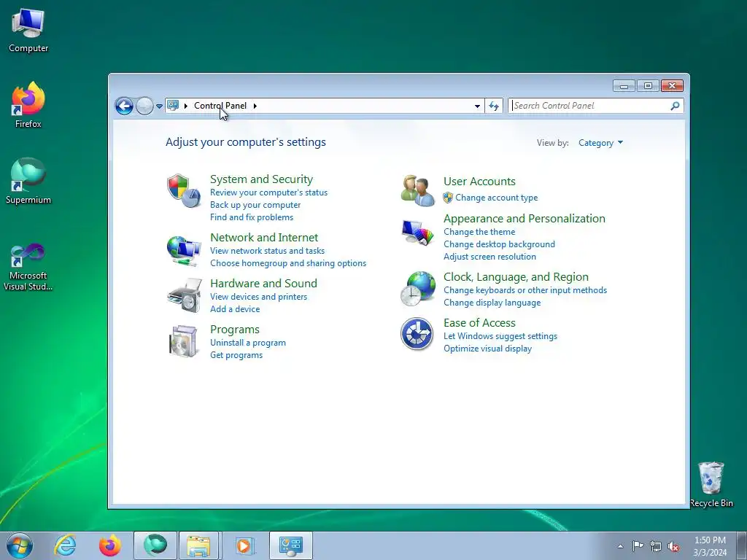Click Let Windows suggest settings
Image resolution: width=747 pixels, height=560 pixels.
click(x=500, y=336)
